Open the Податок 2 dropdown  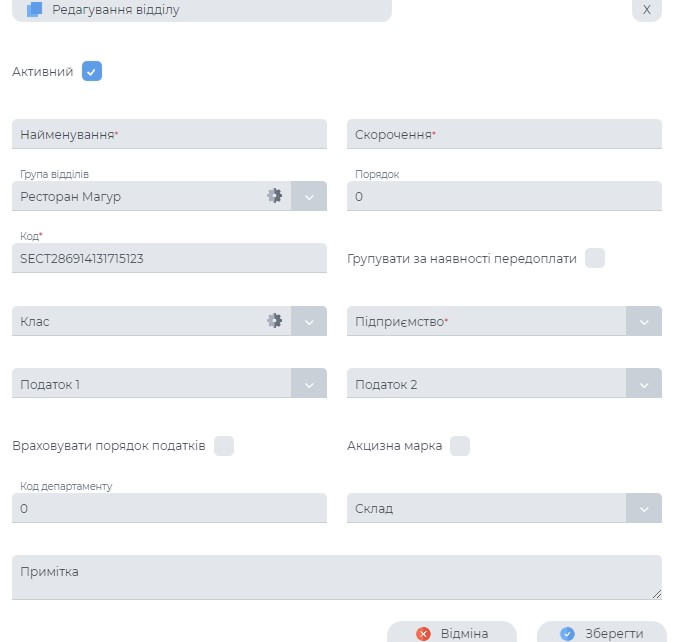(x=644, y=384)
